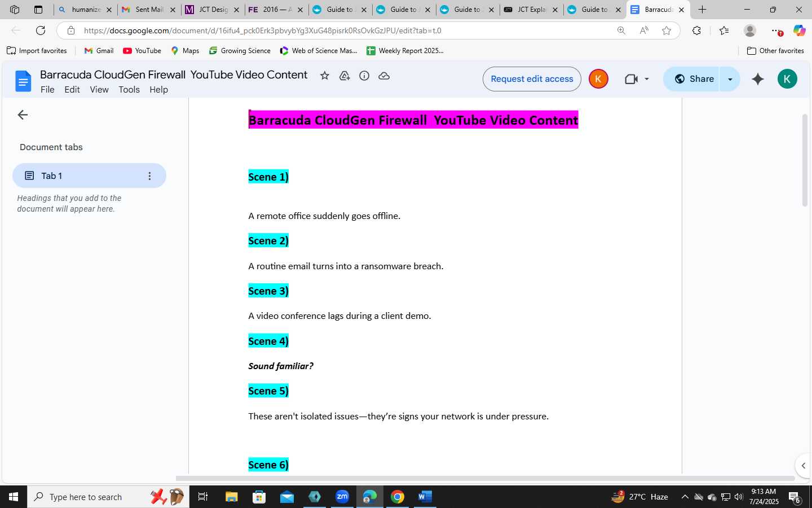The image size is (812, 508).
Task: Expand the Share button dropdown arrow
Action: (730, 79)
